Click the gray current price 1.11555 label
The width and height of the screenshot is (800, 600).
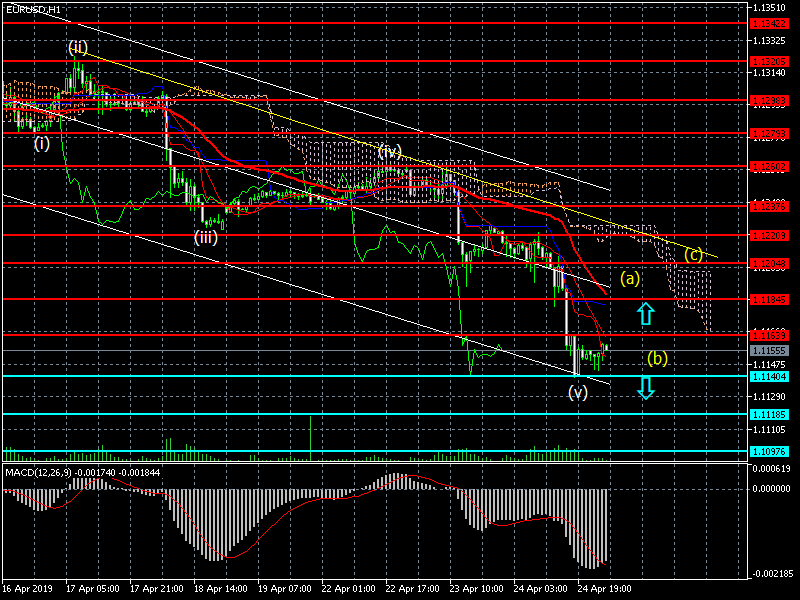point(769,351)
